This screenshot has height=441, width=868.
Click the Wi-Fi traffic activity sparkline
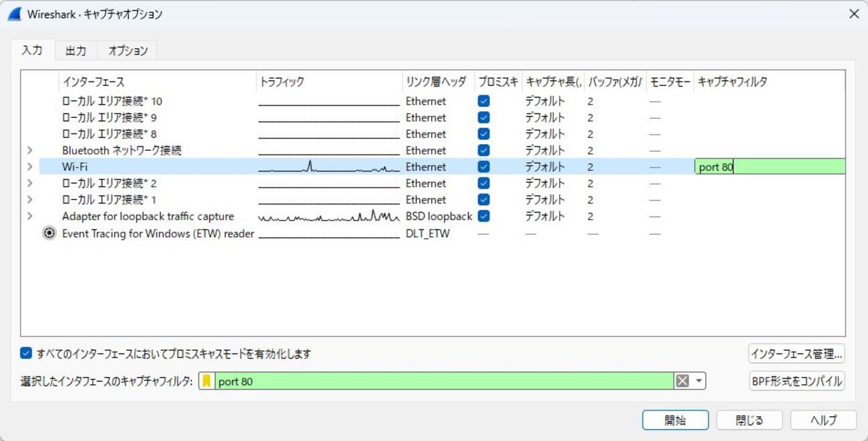[327, 166]
